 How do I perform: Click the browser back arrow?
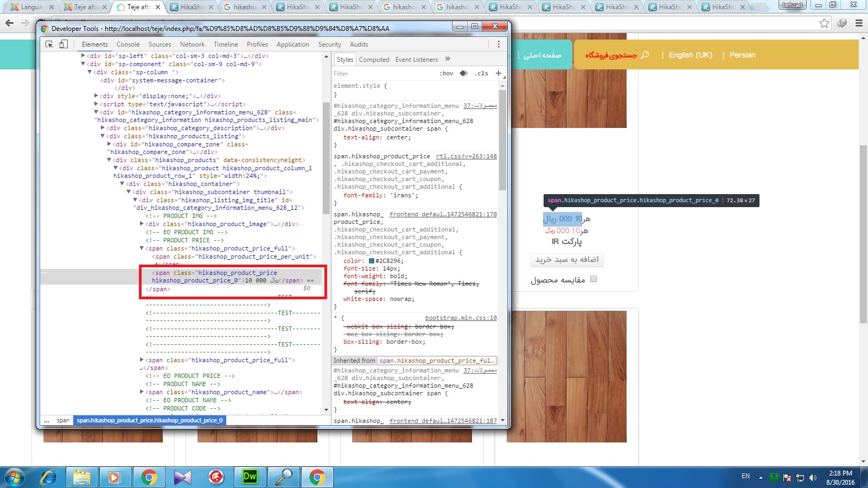pyautogui.click(x=9, y=23)
